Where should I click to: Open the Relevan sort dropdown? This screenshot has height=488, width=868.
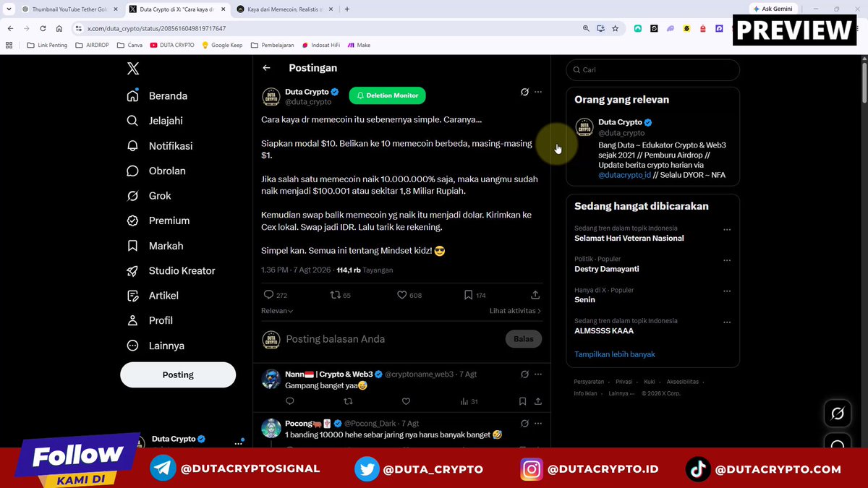coord(277,311)
